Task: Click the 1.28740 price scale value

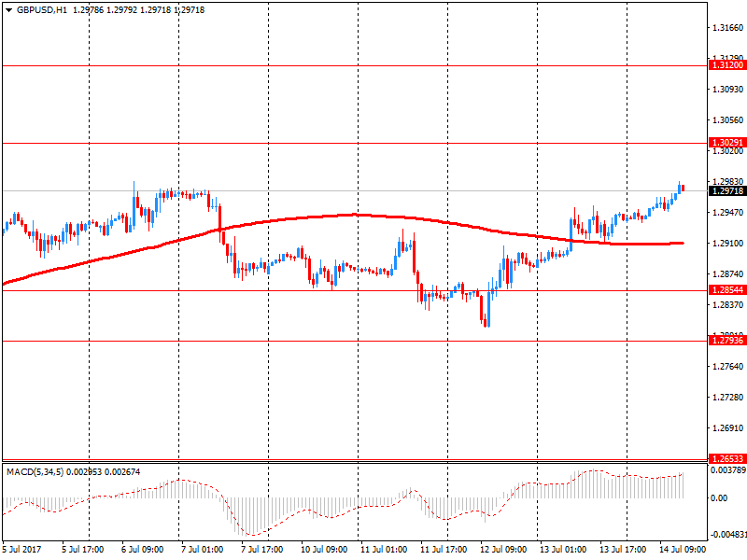Action: (x=727, y=273)
